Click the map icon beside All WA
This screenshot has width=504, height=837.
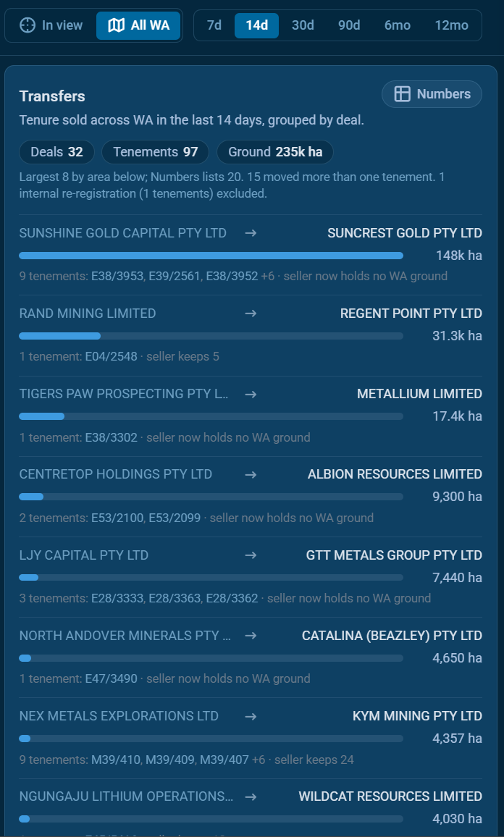[x=116, y=25]
